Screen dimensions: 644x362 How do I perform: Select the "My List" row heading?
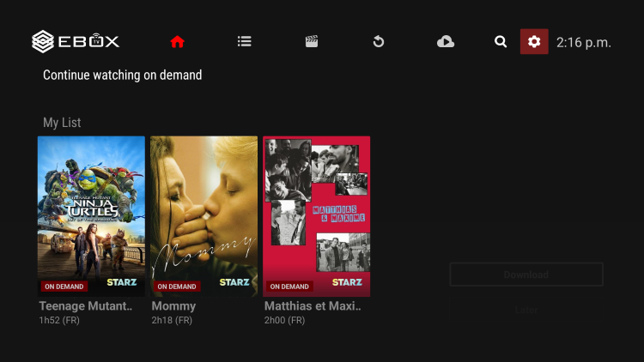[62, 123]
